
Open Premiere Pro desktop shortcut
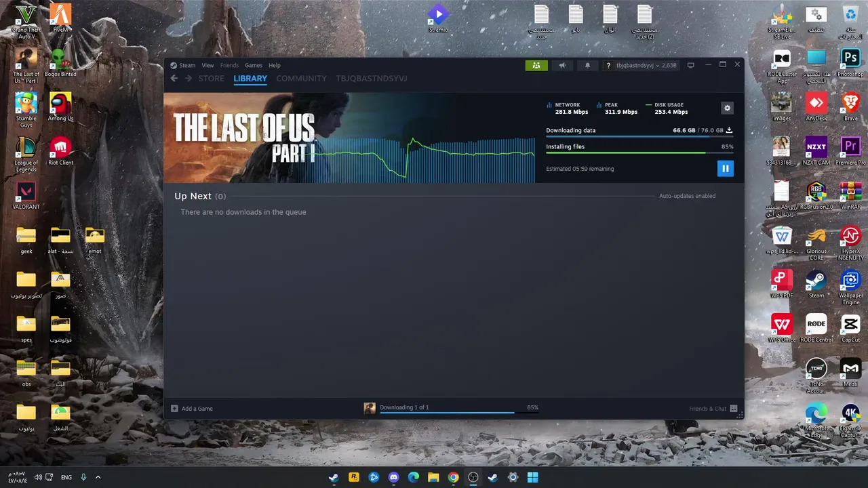850,152
